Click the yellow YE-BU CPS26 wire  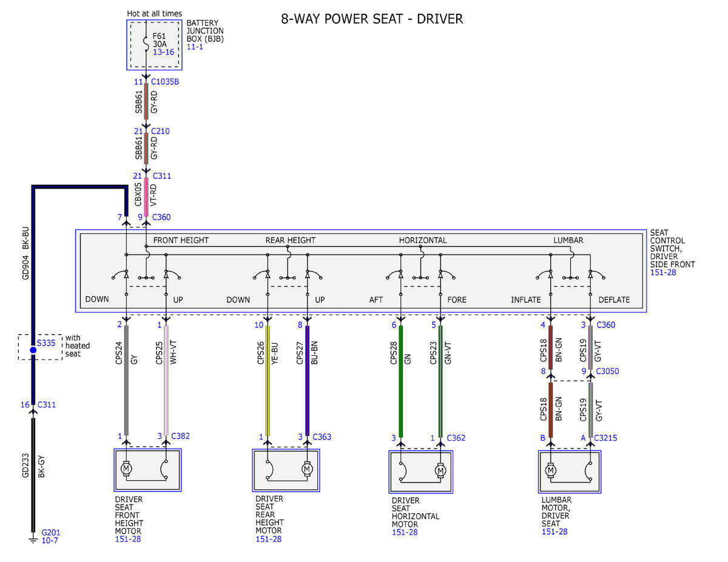pyautogui.click(x=267, y=381)
